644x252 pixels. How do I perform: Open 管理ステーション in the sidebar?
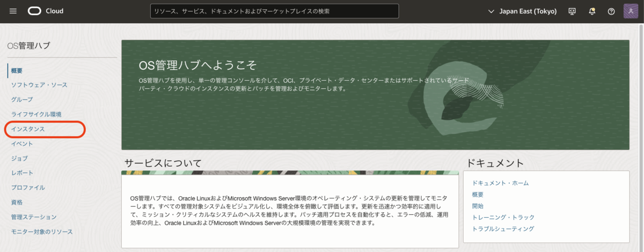click(34, 217)
